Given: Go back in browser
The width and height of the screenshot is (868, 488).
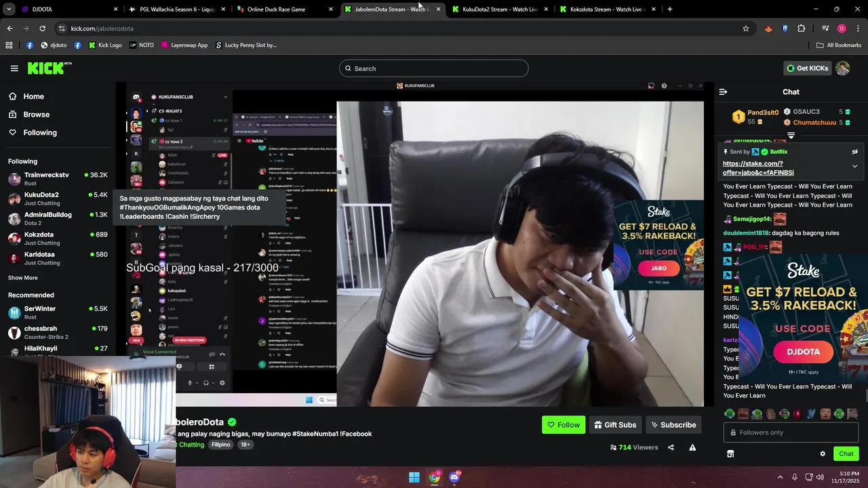Looking at the screenshot, I should coord(9,28).
